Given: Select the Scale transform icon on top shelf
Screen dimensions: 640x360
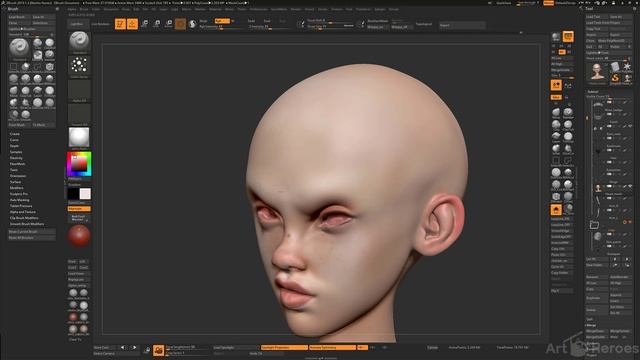Looking at the screenshot, I should coord(156,24).
